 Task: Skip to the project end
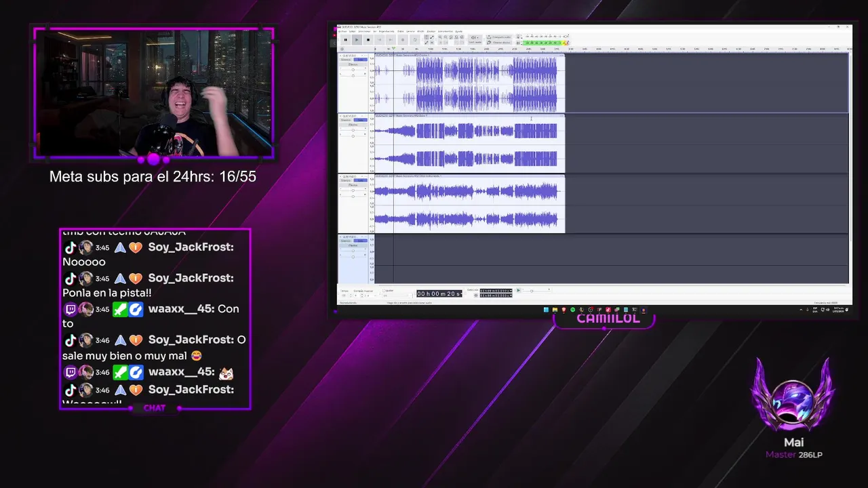coord(391,40)
